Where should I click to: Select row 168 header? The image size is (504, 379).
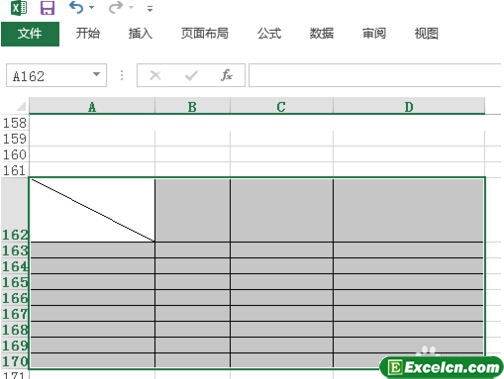[x=15, y=329]
